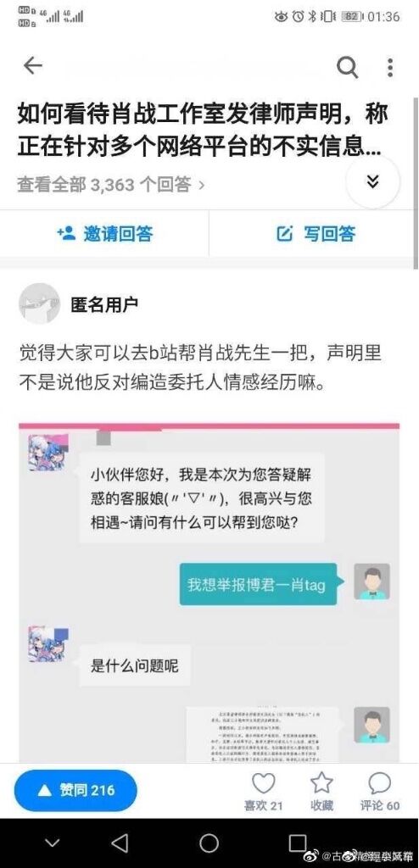Tap the heart 喜欢 icon
Viewport: 419px width, 868px height.
(x=263, y=783)
